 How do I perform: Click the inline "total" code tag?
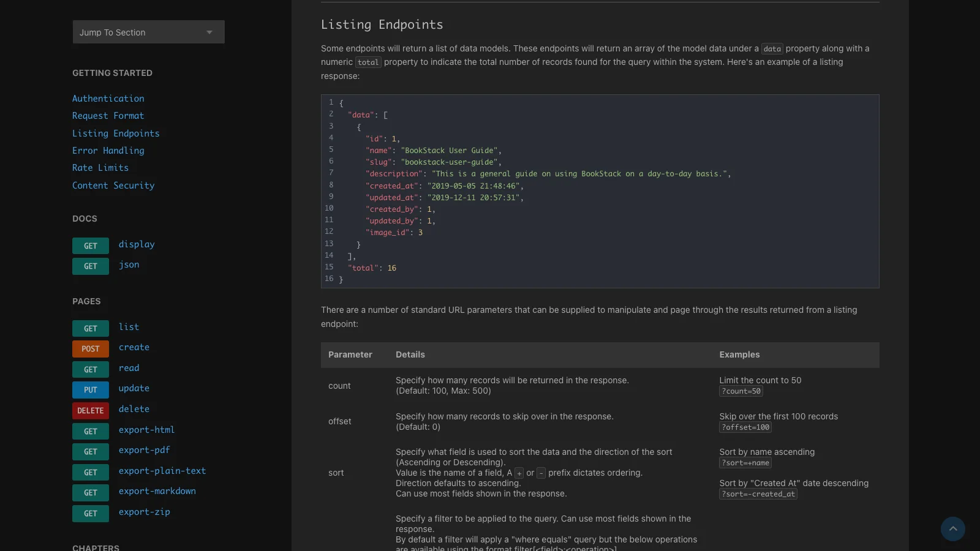point(368,62)
